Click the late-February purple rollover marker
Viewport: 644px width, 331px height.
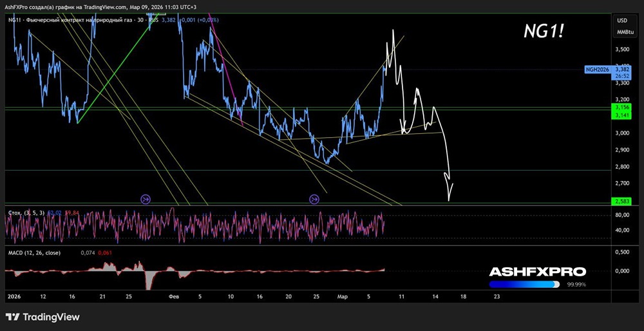314,200
